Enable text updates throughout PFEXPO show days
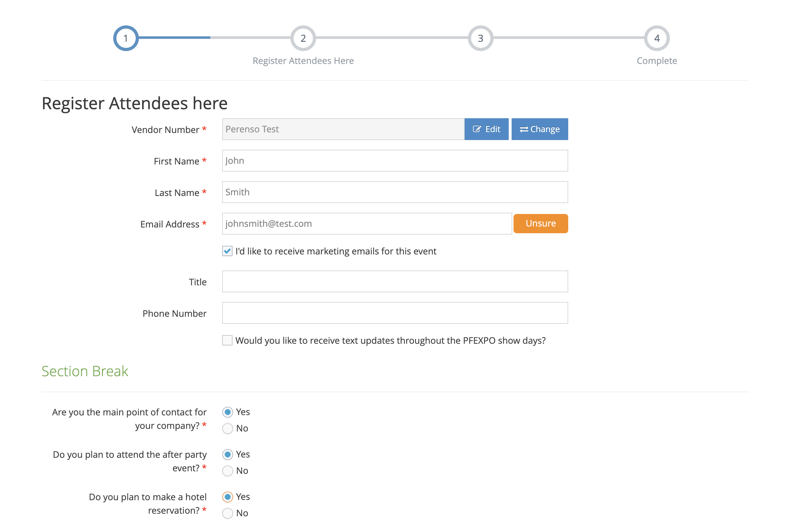Viewport: 802px width, 532px height. tap(227, 340)
